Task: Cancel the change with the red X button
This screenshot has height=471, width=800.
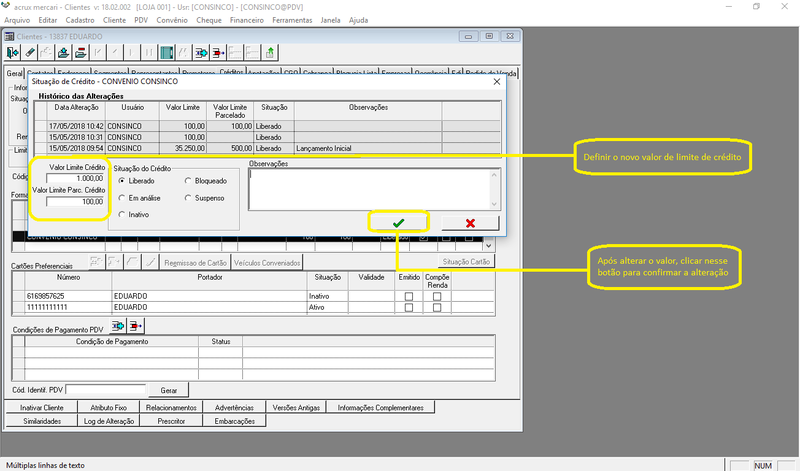Action: [470, 222]
